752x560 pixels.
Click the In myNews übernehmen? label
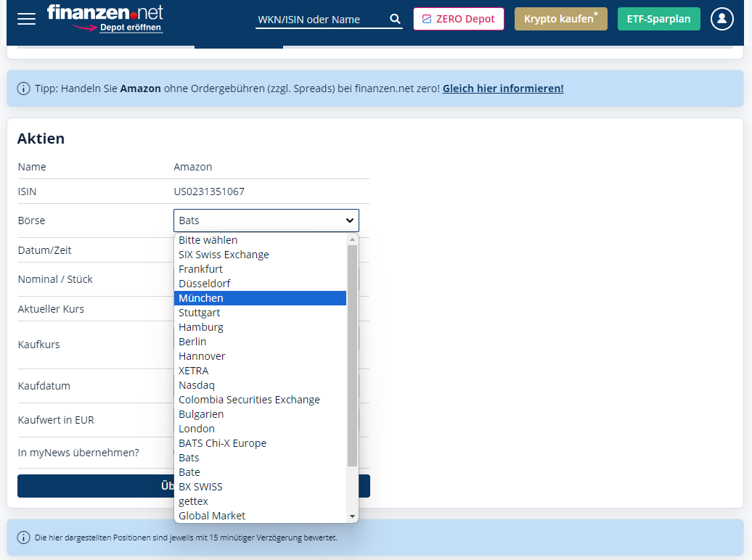[78, 453]
